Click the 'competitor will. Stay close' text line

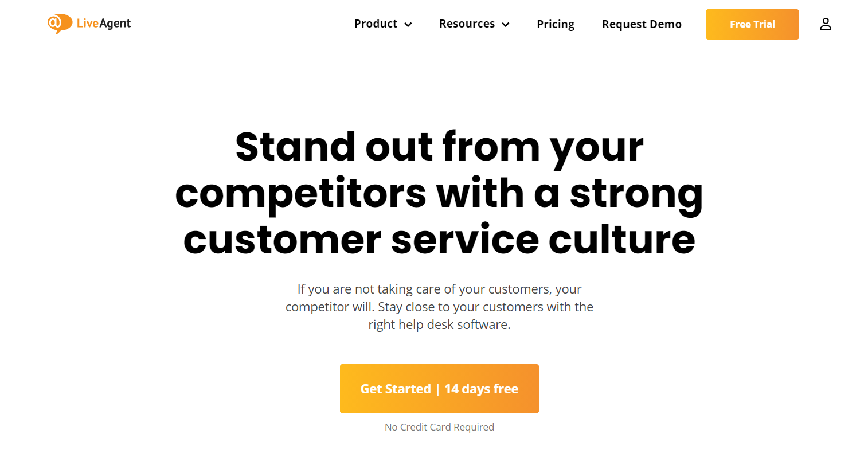439,307
